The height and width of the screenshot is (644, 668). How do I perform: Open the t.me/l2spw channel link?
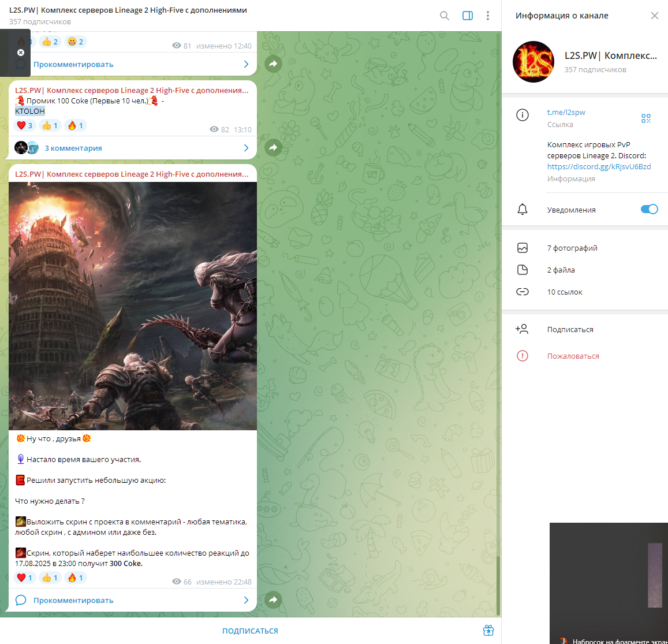(x=566, y=112)
